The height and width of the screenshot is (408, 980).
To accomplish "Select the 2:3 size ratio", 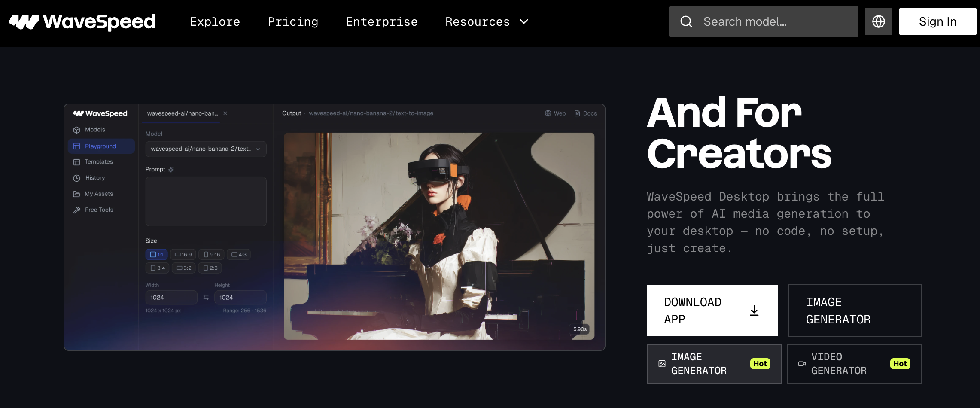I will [210, 268].
